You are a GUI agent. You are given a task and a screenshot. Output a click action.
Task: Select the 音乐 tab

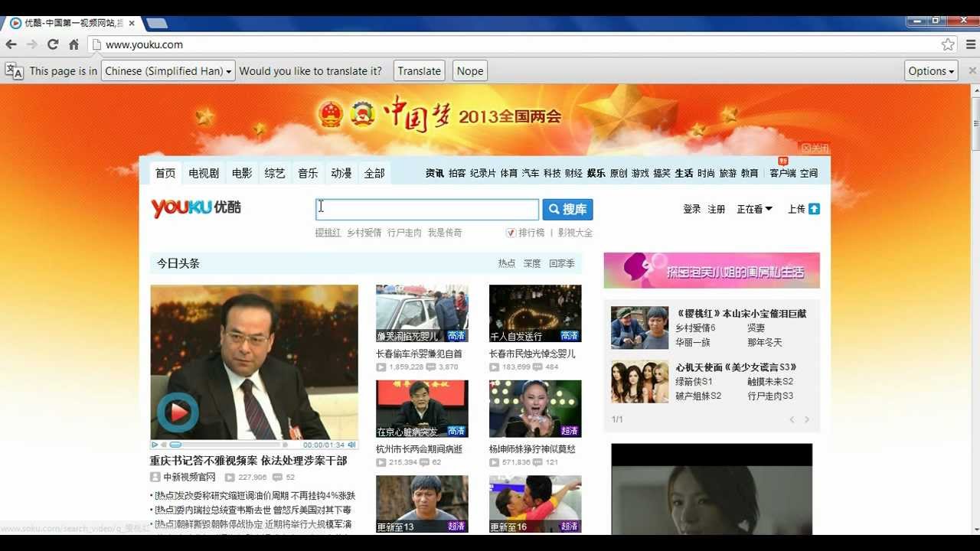pos(308,173)
